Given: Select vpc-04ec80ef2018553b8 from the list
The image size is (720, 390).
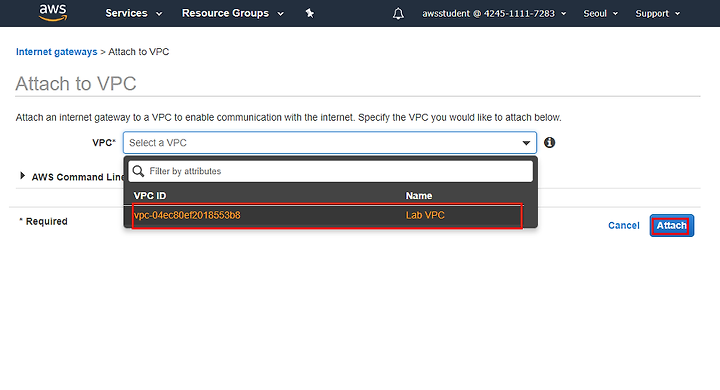Looking at the screenshot, I should pyautogui.click(x=187, y=215).
